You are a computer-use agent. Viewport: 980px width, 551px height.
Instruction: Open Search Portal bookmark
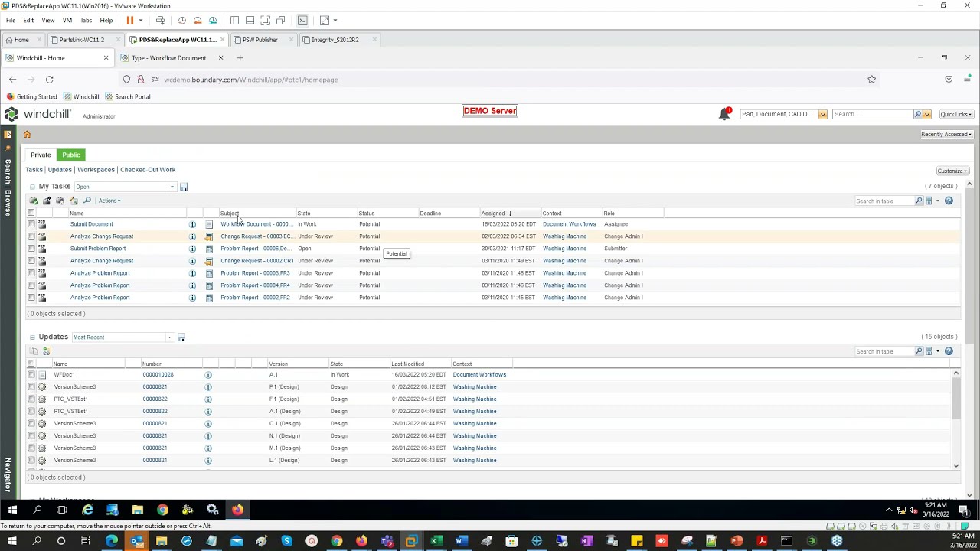point(127,97)
